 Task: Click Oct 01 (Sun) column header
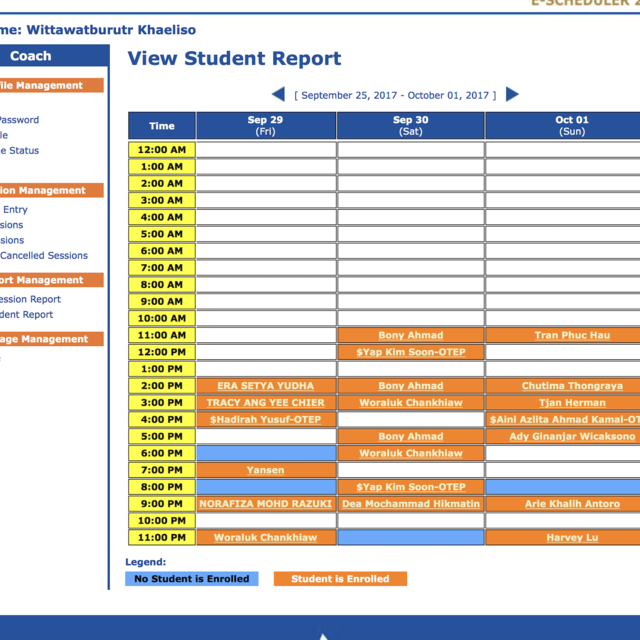click(563, 126)
